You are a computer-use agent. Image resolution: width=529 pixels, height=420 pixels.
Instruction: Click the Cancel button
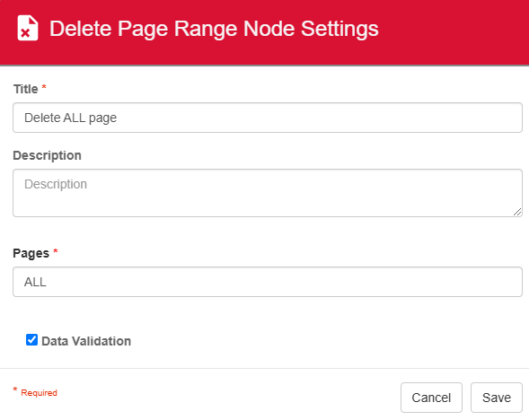431,398
